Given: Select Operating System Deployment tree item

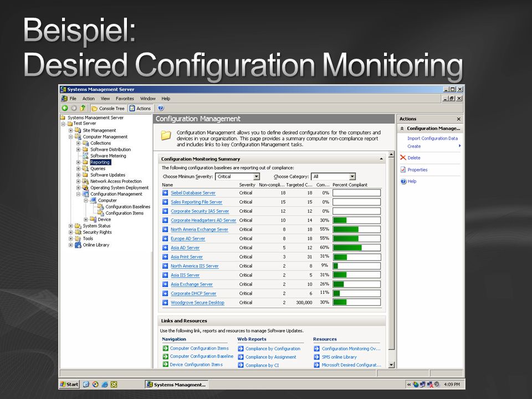Looking at the screenshot, I should [x=120, y=188].
